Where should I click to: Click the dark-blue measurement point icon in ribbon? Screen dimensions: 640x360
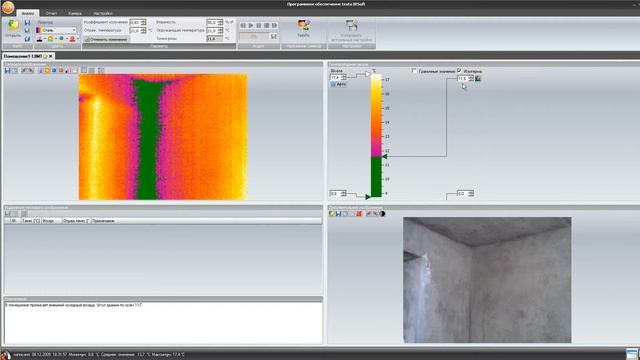40,39
